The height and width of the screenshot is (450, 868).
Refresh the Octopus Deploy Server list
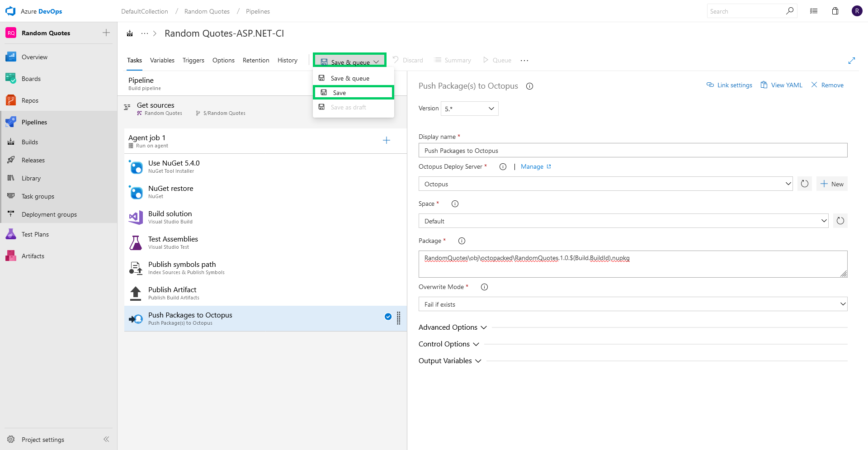(805, 184)
